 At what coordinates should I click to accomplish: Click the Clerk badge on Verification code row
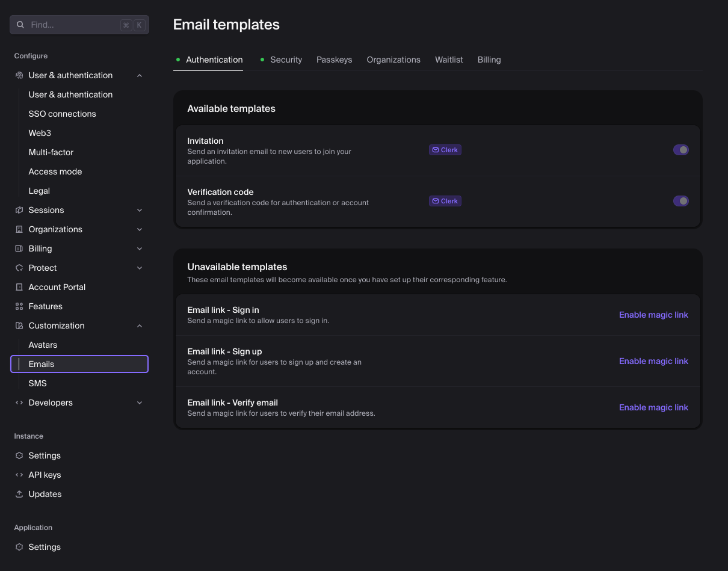(x=445, y=201)
